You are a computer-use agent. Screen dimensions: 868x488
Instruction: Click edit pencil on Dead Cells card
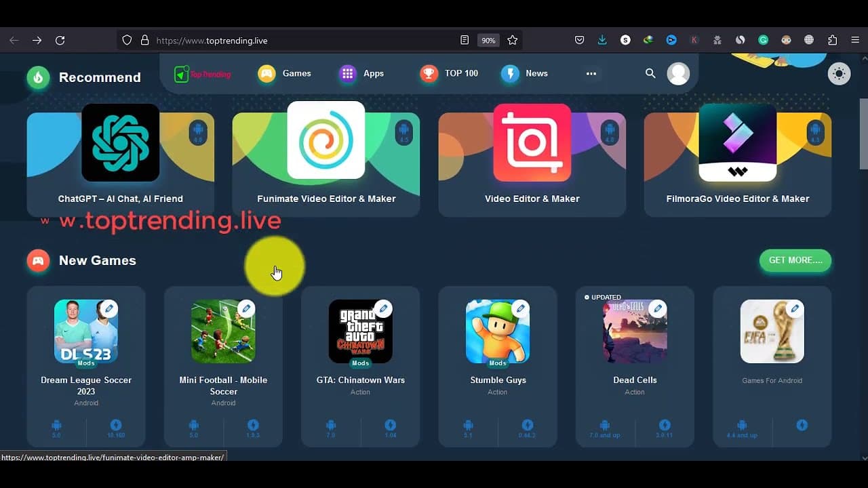tap(657, 308)
